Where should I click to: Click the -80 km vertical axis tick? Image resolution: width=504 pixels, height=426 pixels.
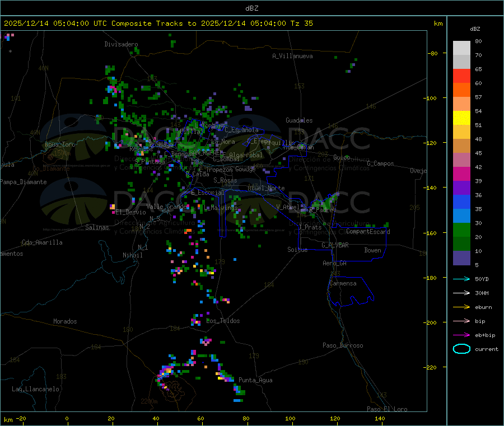tap(433, 53)
